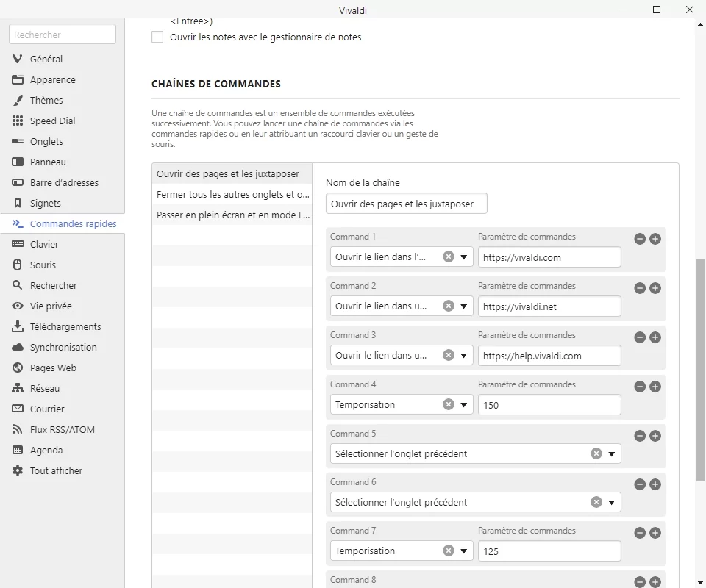Go to Thèmes settings
Image resolution: width=706 pixels, height=588 pixels.
62,100
